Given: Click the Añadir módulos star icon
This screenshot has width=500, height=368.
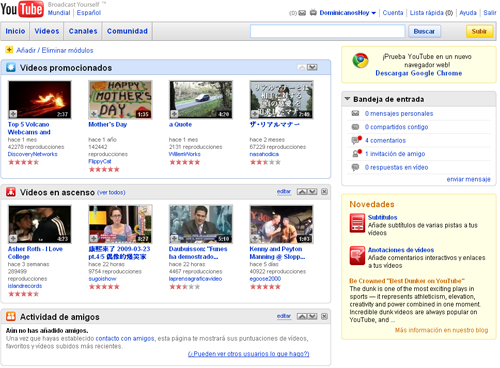Looking at the screenshot, I should tap(9, 50).
